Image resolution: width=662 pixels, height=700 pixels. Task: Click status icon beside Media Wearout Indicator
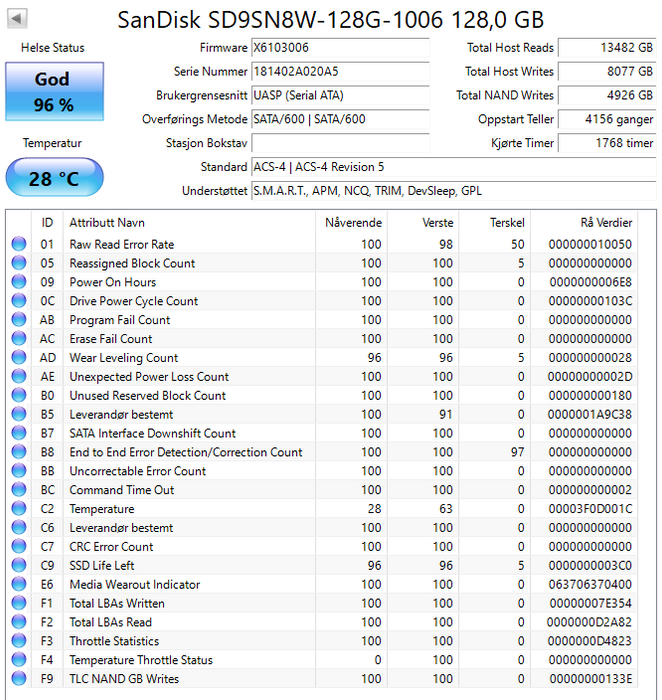pos(18,585)
